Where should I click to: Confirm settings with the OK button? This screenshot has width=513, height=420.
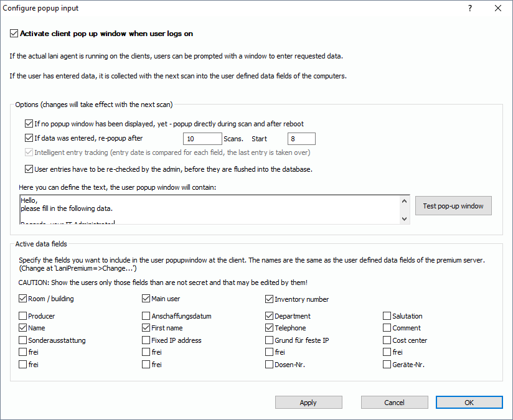(469, 403)
